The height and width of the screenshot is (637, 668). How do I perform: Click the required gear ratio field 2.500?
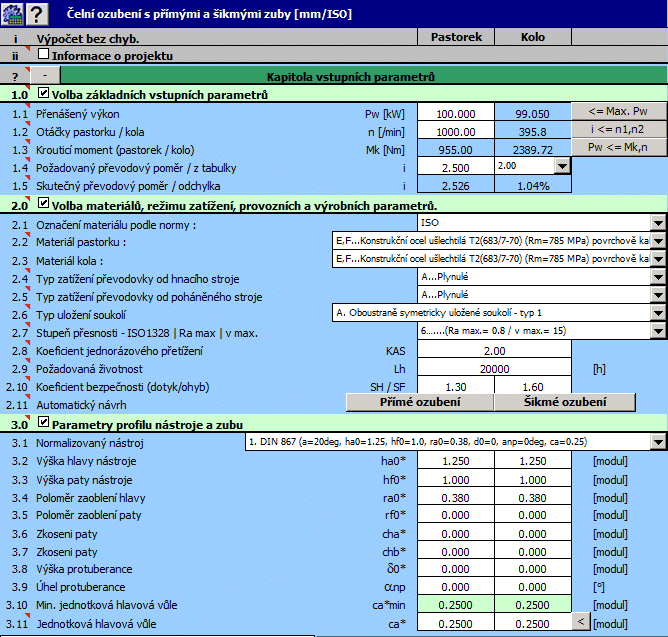click(455, 167)
